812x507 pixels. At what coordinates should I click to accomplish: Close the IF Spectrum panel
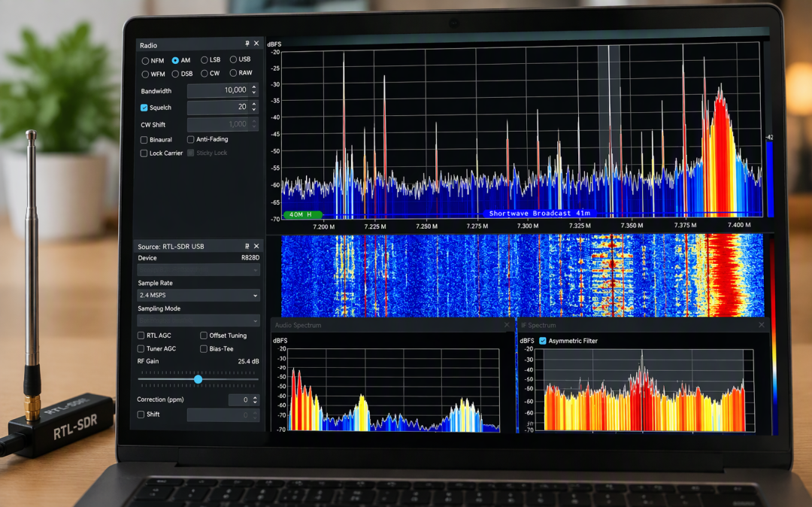761,325
